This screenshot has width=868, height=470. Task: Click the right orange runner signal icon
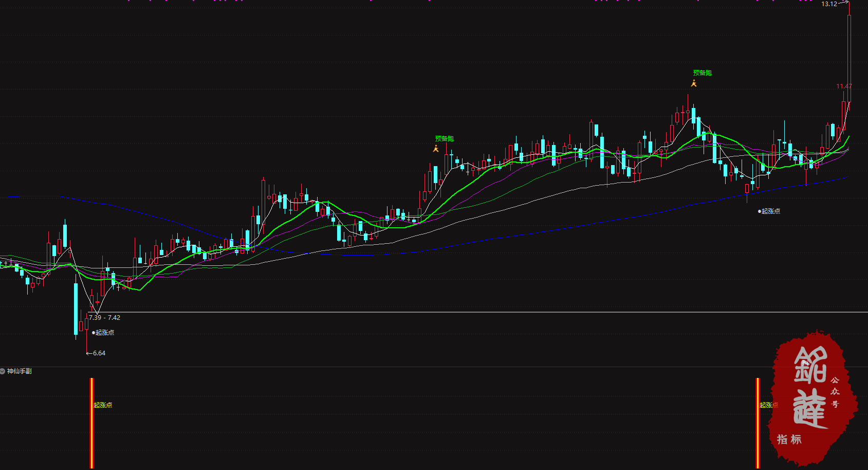pos(694,83)
